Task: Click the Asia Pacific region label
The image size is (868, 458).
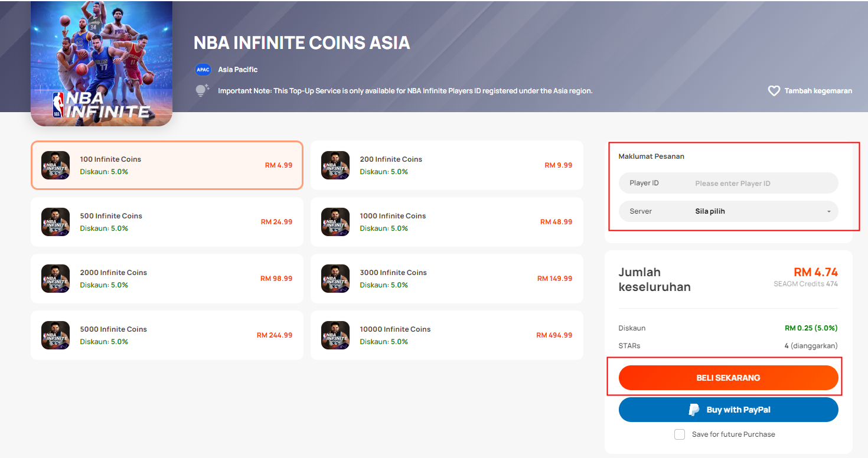Action: [x=238, y=70]
